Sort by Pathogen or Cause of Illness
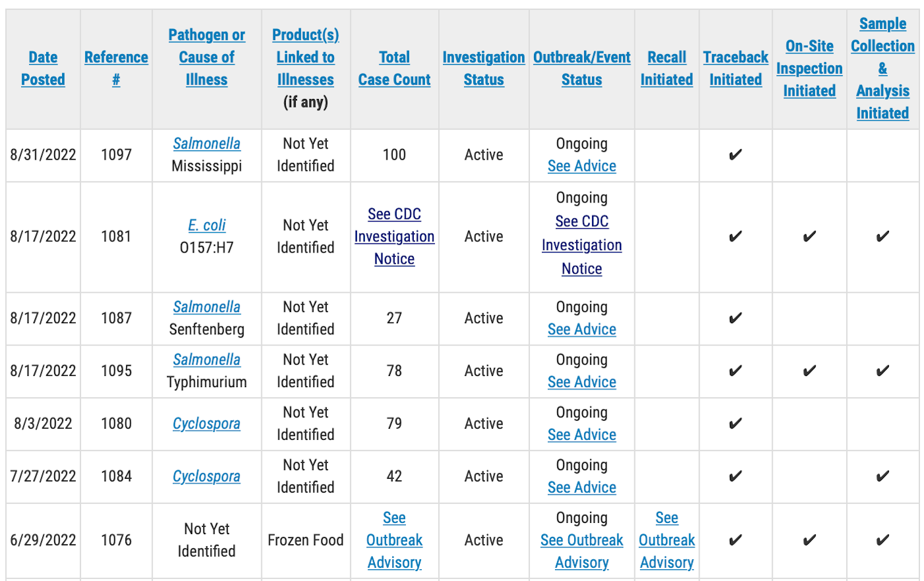 207,57
